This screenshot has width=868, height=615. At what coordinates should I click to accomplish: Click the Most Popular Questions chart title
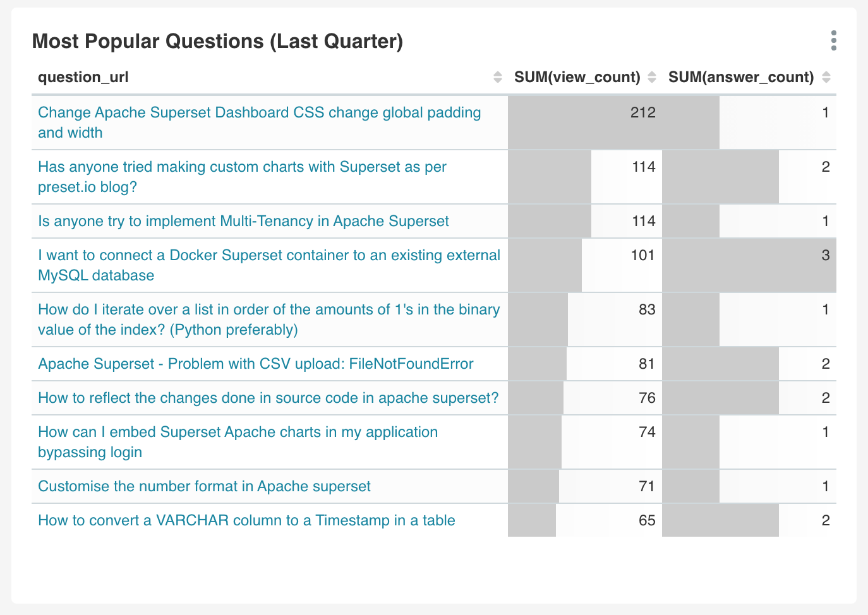(217, 41)
